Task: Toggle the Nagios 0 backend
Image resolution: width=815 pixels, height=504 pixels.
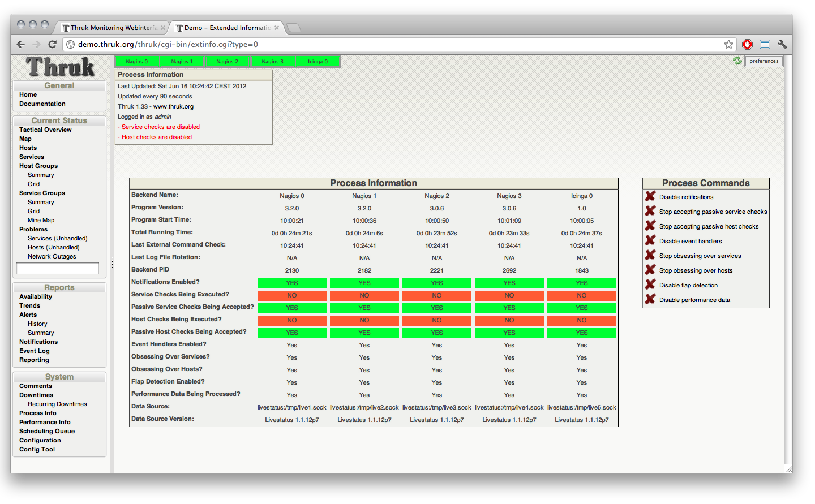Action: (x=137, y=62)
